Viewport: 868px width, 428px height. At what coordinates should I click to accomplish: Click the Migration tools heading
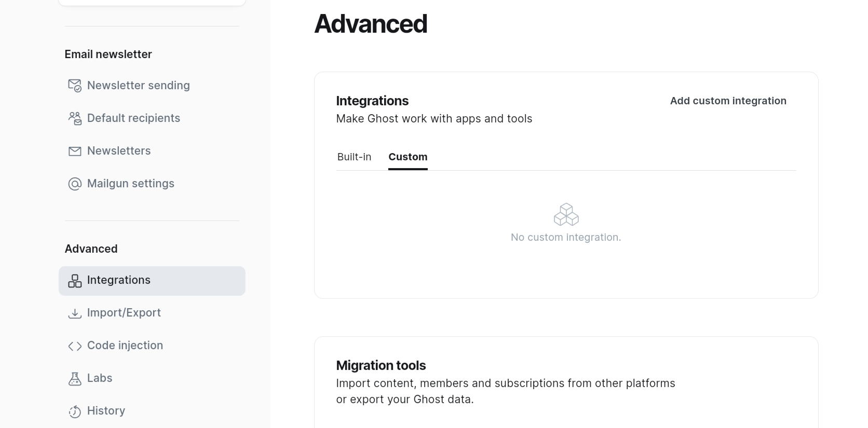(x=381, y=365)
